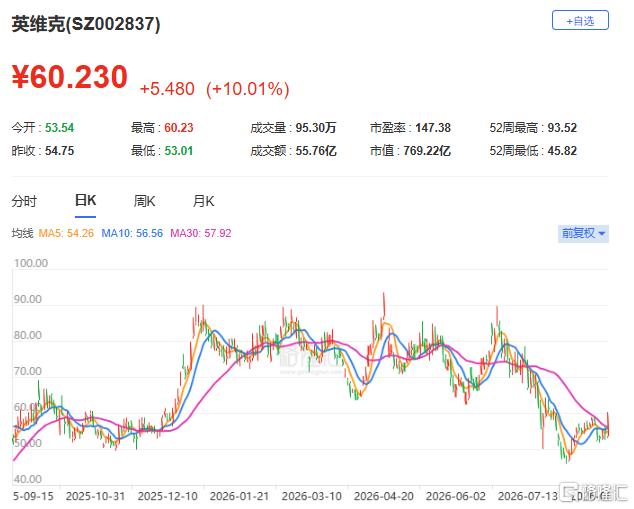Open the 前复权 adjustment dropdown
The width and height of the screenshot is (634, 509).
tap(583, 233)
